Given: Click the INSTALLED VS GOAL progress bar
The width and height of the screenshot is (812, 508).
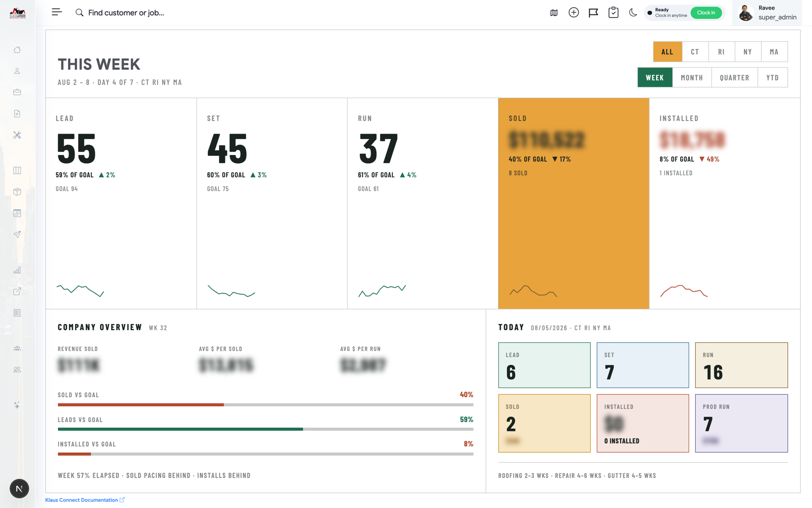Looking at the screenshot, I should (x=265, y=454).
